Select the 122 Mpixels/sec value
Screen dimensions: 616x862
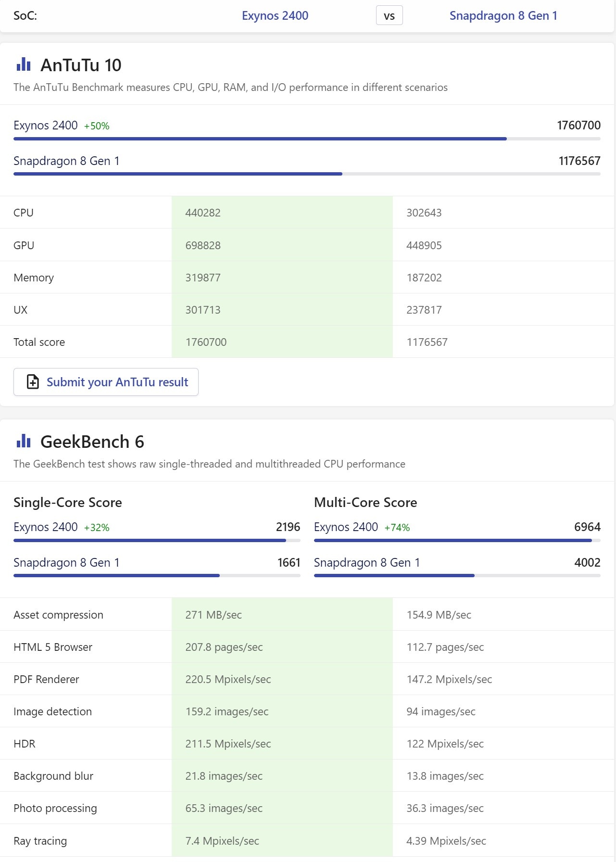(445, 744)
